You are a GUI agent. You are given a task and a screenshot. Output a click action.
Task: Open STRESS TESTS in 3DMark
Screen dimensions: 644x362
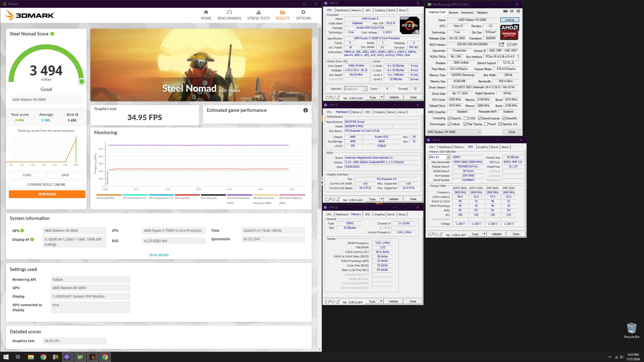[x=258, y=15]
